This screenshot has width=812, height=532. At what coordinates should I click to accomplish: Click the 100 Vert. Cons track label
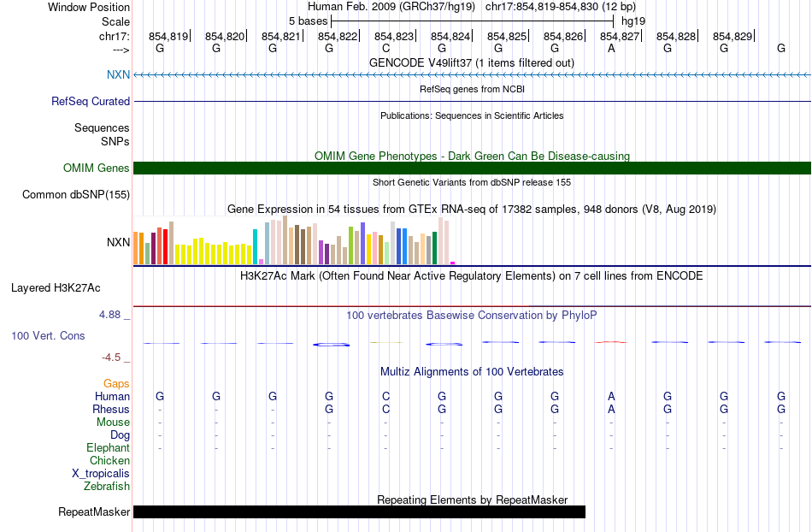(x=48, y=335)
